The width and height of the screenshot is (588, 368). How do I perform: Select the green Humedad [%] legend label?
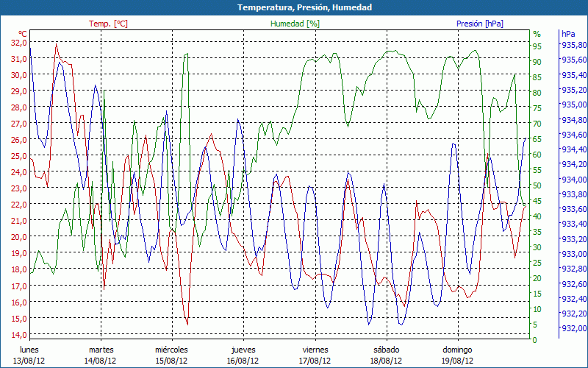click(295, 24)
